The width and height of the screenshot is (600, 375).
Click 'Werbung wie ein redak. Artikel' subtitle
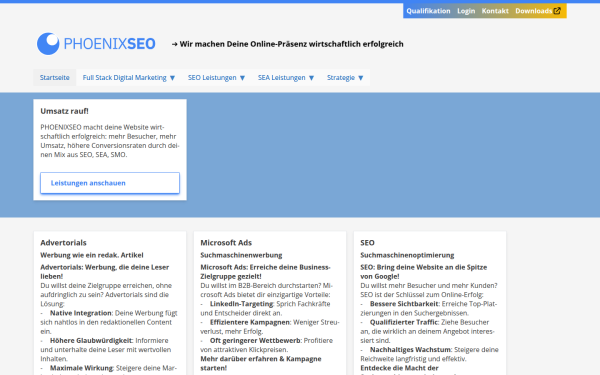92,255
